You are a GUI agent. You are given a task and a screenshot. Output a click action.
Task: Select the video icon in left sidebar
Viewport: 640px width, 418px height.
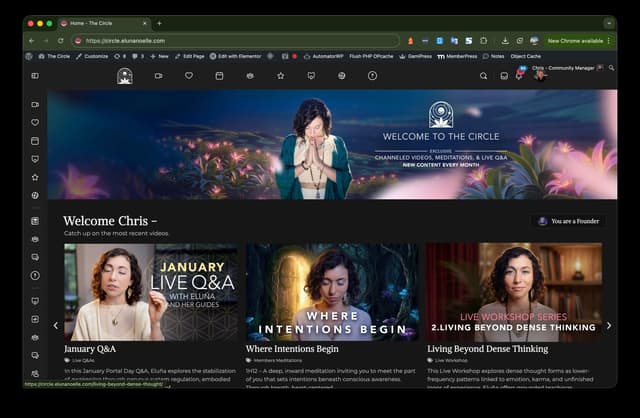[x=35, y=104]
